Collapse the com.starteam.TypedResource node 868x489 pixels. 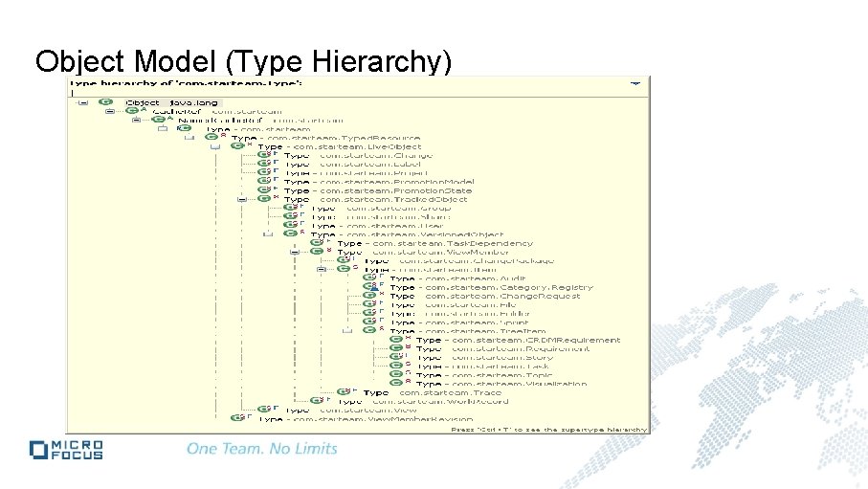click(x=189, y=138)
